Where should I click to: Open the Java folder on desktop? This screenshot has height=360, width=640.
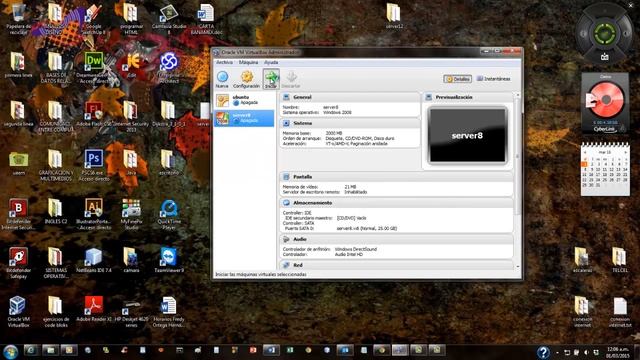(131, 162)
